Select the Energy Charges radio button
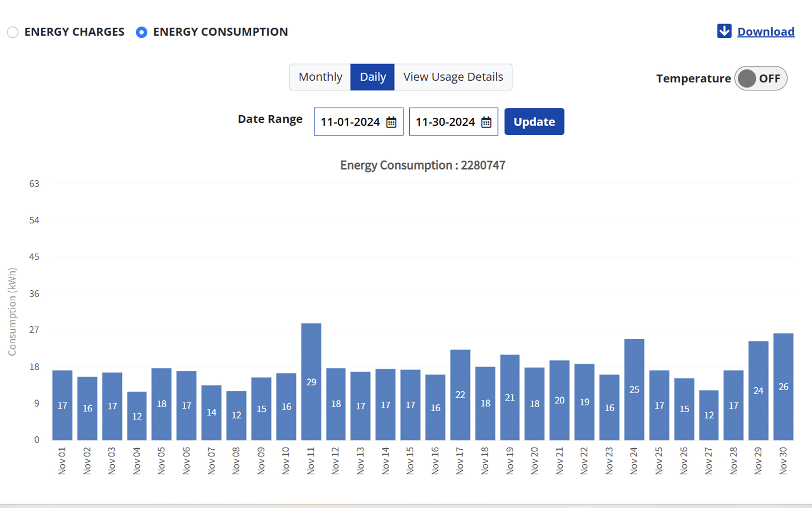Image resolution: width=812 pixels, height=508 pixels. [x=13, y=32]
